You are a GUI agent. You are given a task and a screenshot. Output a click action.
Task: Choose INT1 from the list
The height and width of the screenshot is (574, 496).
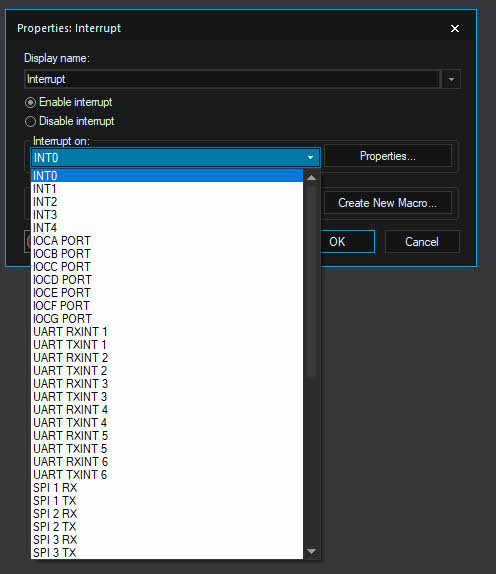tap(167, 189)
